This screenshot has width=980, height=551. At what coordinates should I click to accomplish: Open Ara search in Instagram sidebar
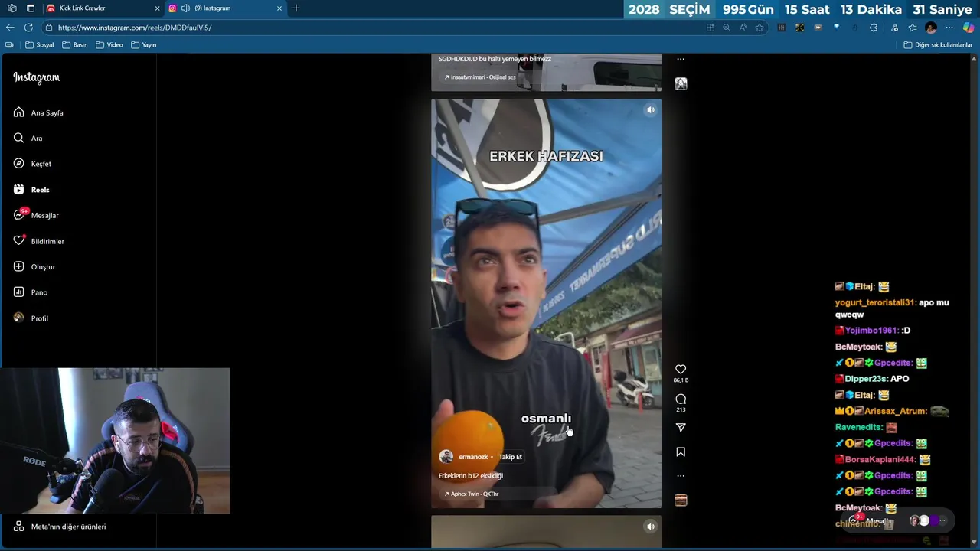[x=28, y=139]
